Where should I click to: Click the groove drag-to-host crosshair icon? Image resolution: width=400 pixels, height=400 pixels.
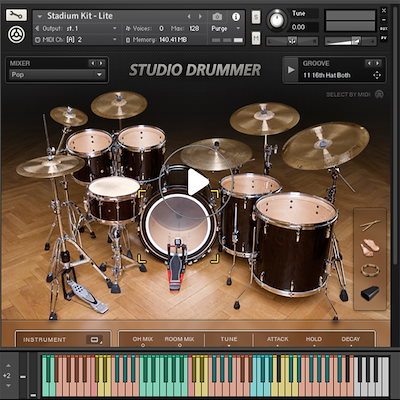[x=377, y=75]
